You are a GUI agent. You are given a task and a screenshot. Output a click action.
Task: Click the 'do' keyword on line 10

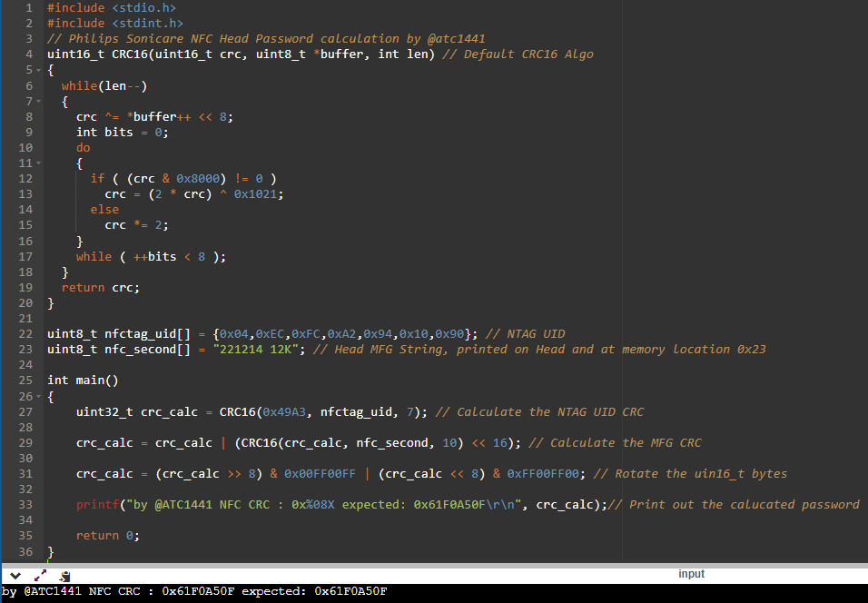(x=83, y=148)
